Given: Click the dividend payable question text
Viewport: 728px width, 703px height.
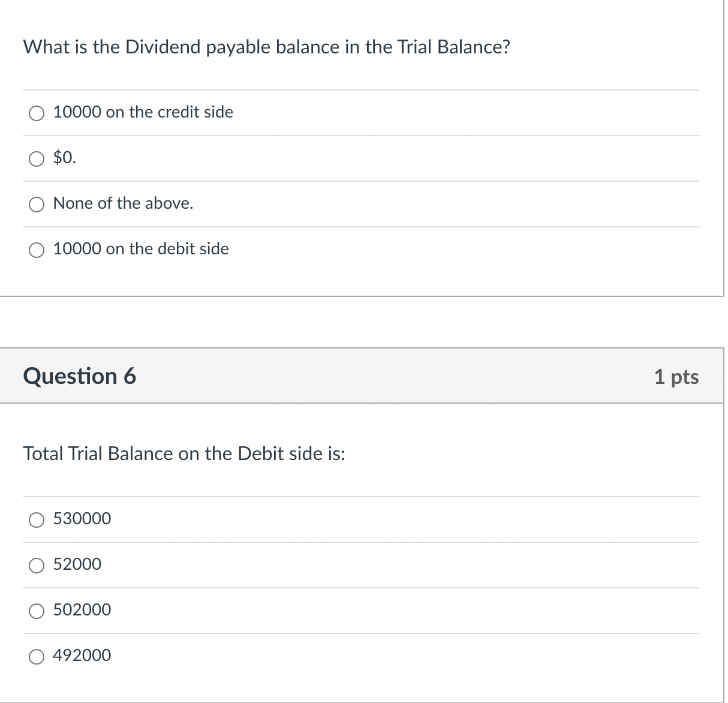Looking at the screenshot, I should 266,47.
